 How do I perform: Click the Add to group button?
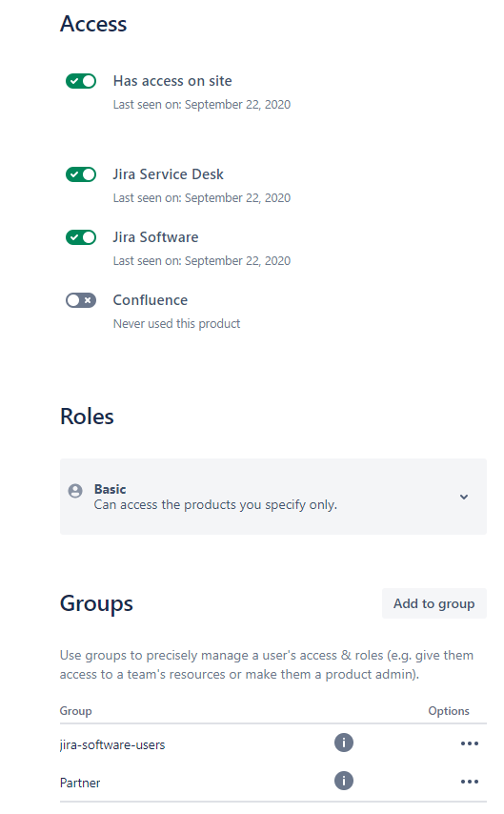pos(433,603)
